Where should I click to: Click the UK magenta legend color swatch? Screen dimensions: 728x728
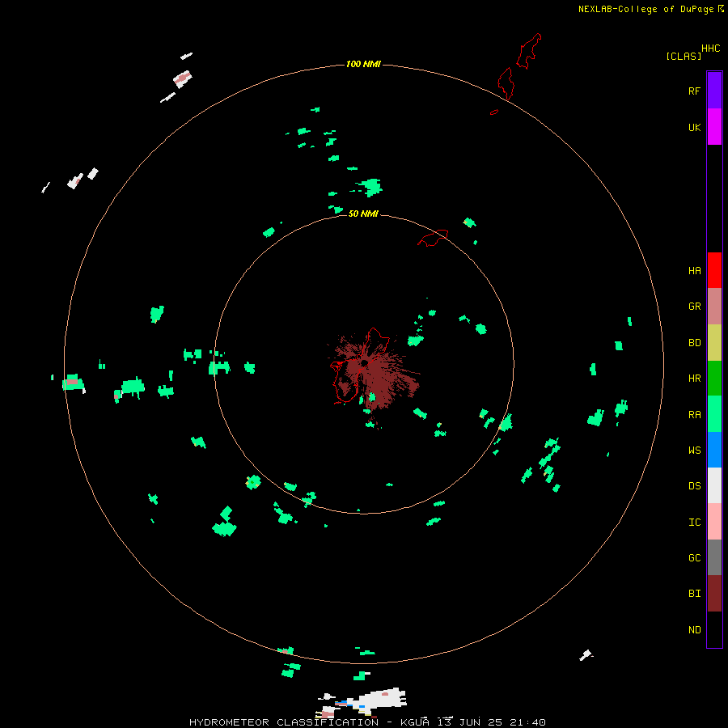pyautogui.click(x=714, y=127)
